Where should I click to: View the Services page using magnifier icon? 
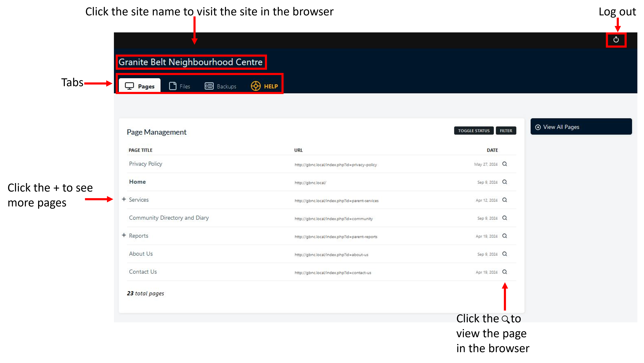[x=504, y=200]
